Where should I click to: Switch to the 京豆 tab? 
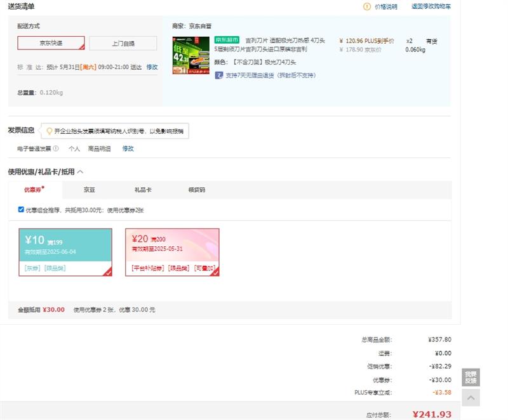90,190
